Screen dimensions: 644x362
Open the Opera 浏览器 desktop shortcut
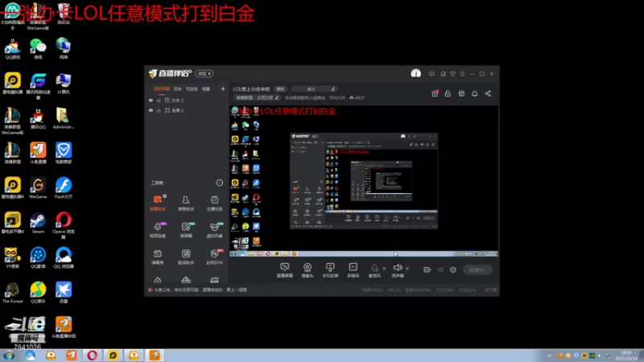(x=64, y=225)
